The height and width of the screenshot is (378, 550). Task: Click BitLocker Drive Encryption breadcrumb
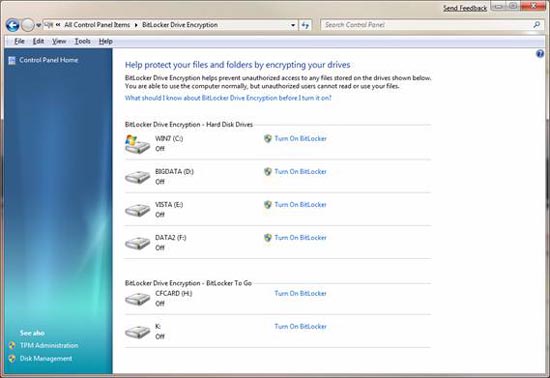180,25
